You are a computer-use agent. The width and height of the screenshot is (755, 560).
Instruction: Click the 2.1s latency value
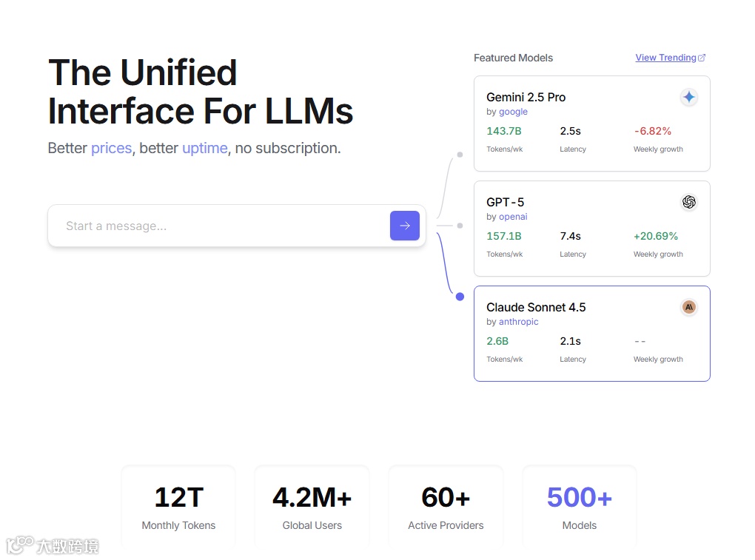coord(570,341)
